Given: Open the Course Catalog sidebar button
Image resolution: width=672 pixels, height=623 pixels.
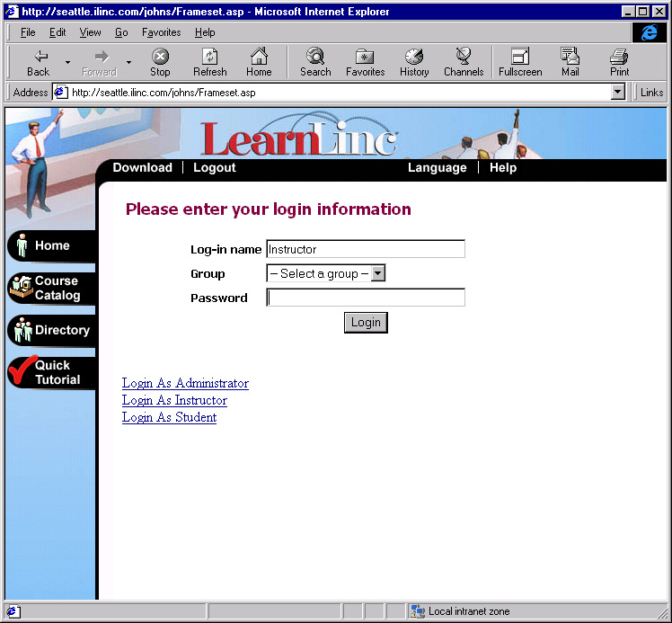Looking at the screenshot, I should (x=52, y=289).
